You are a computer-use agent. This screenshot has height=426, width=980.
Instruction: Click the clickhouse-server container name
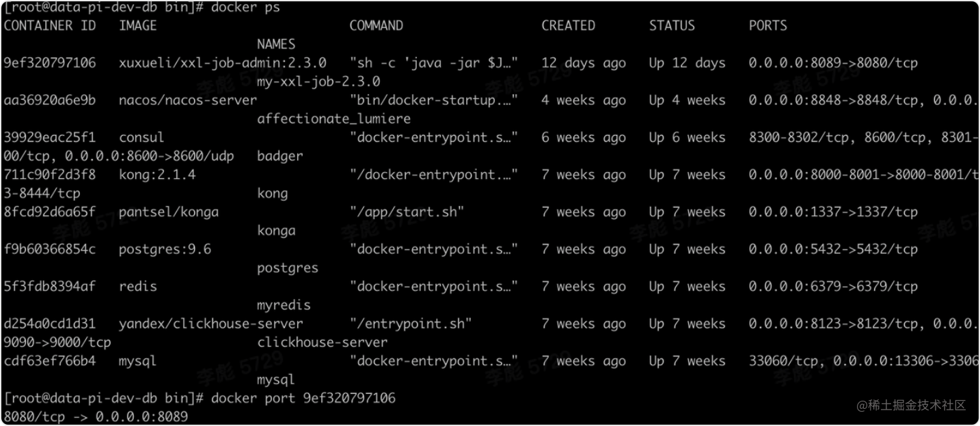323,343
